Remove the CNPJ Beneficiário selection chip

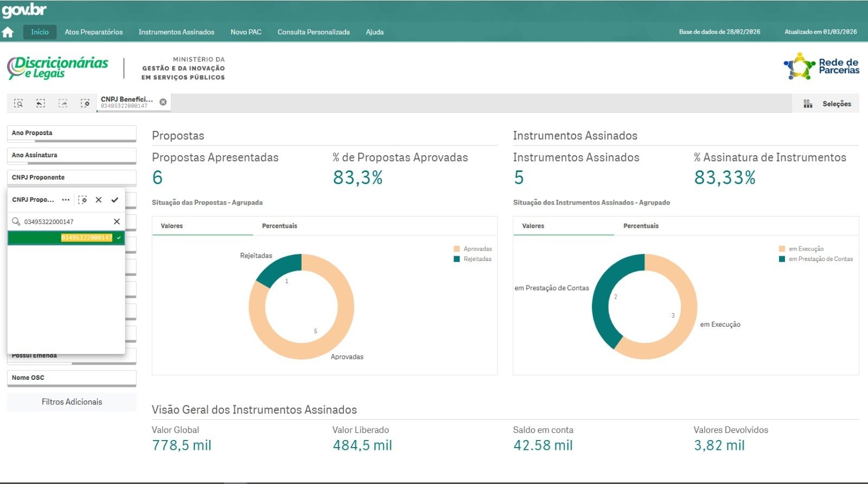(x=163, y=102)
